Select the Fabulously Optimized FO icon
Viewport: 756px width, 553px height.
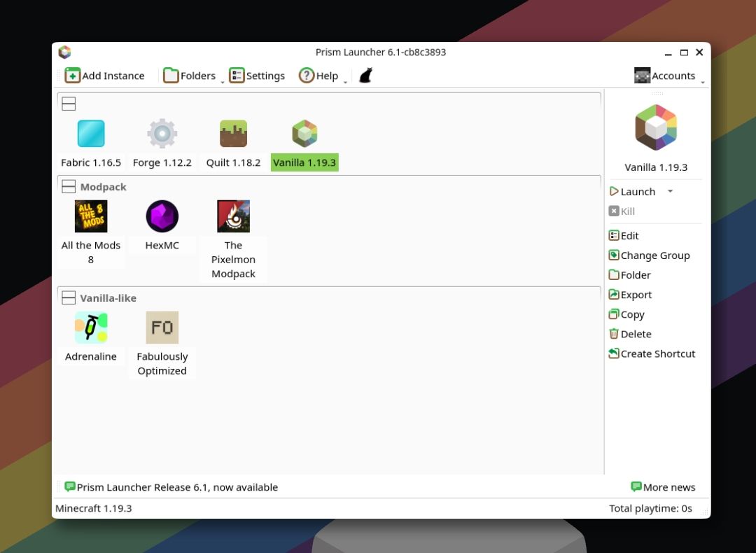(x=162, y=328)
